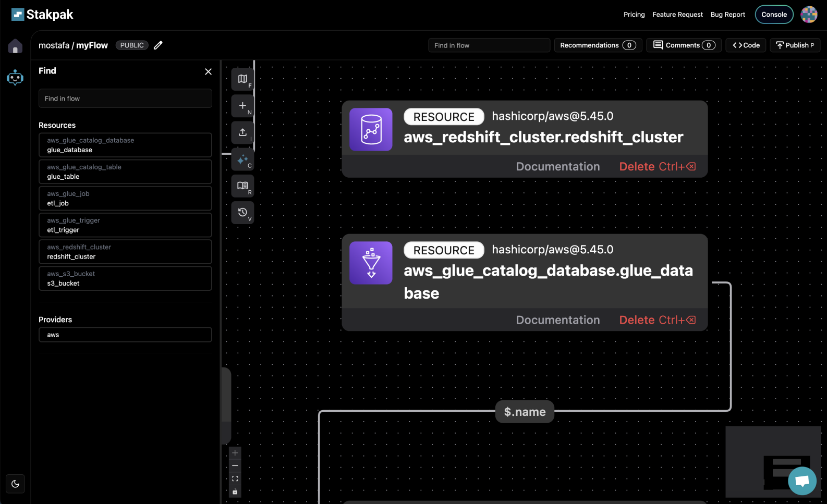Click the fit view canvas control
The height and width of the screenshot is (504, 827).
(235, 478)
